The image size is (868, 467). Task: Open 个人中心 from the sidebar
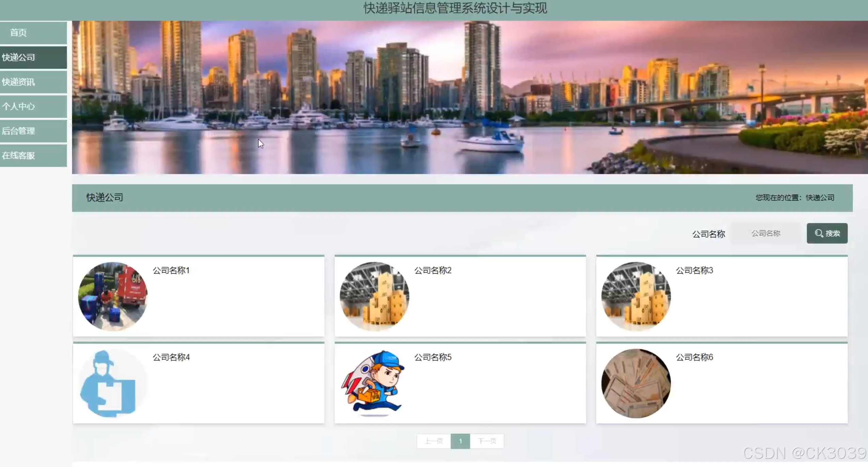(x=19, y=106)
